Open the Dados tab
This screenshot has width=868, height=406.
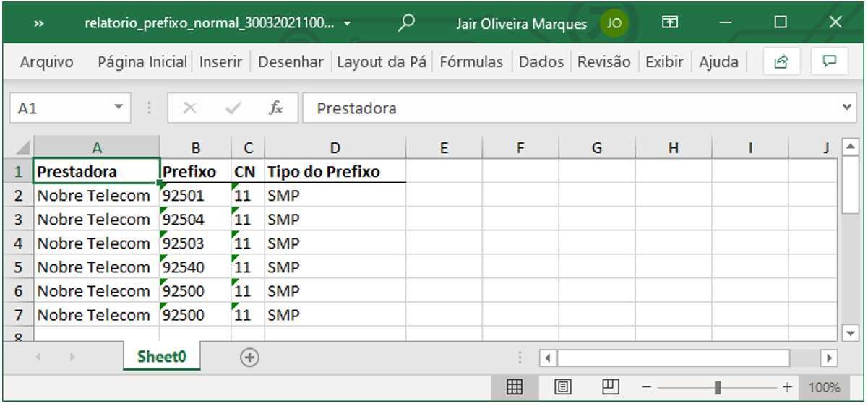tap(541, 62)
